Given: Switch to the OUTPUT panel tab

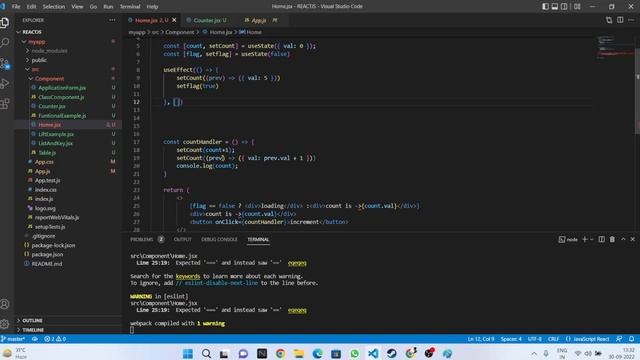Looking at the screenshot, I should pyautogui.click(x=182, y=239).
